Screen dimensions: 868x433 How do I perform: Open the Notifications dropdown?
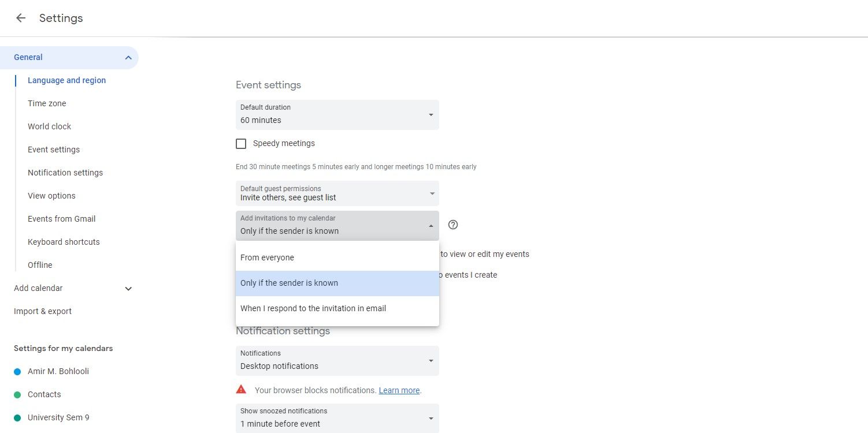tap(337, 361)
